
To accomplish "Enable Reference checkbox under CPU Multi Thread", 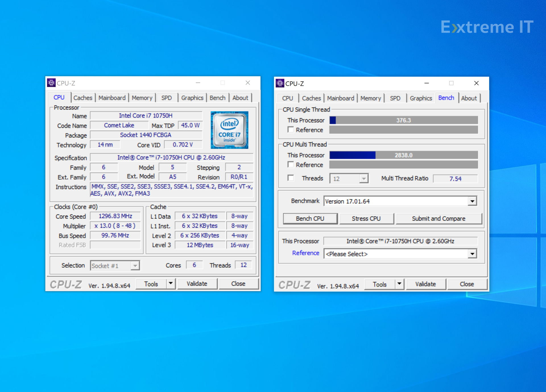I will 291,165.
